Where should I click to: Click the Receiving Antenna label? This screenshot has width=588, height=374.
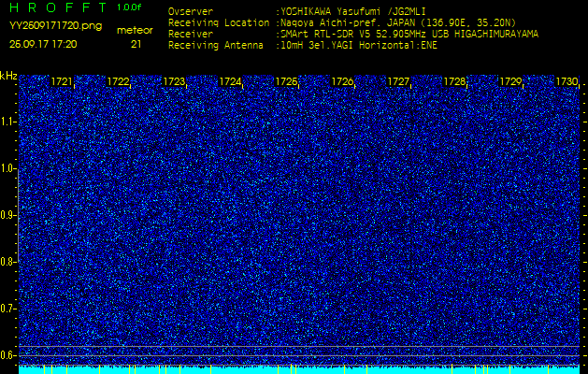coord(216,46)
